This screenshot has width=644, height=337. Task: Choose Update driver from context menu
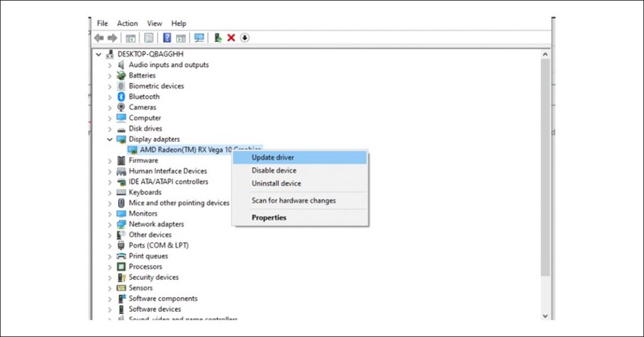273,158
